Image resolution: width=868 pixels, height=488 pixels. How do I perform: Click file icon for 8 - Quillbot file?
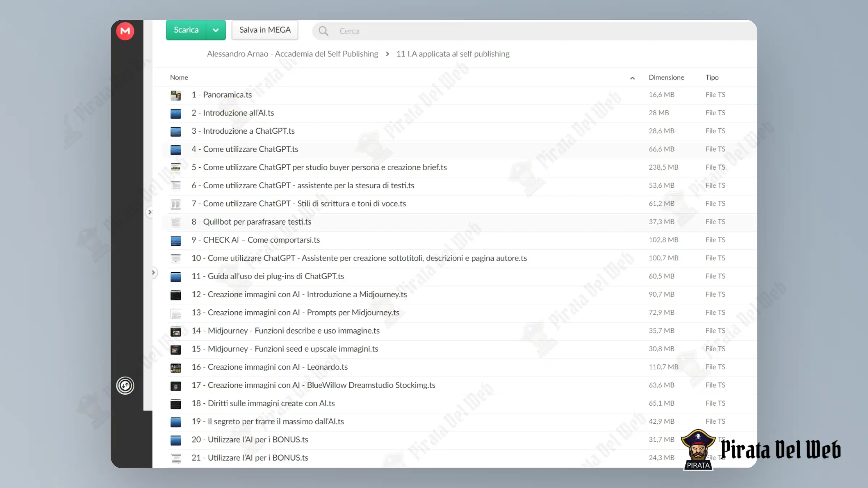pyautogui.click(x=176, y=222)
